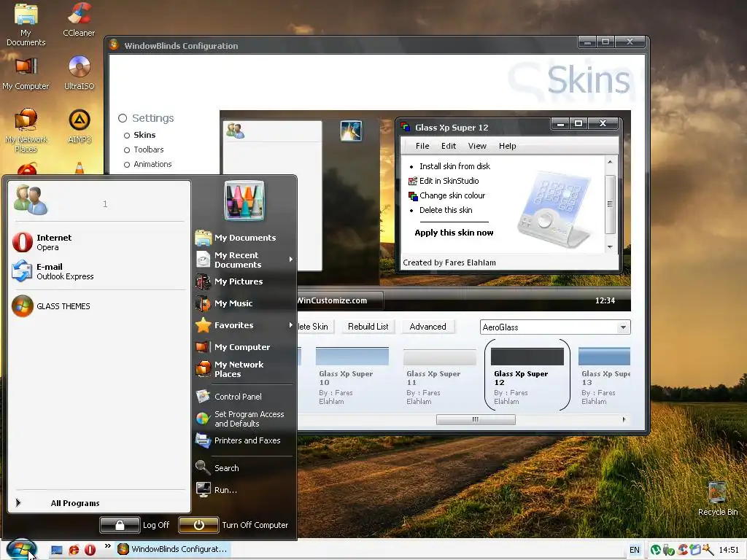The width and height of the screenshot is (747, 560).
Task: Open Edit menu in skin preview
Action: 449,146
